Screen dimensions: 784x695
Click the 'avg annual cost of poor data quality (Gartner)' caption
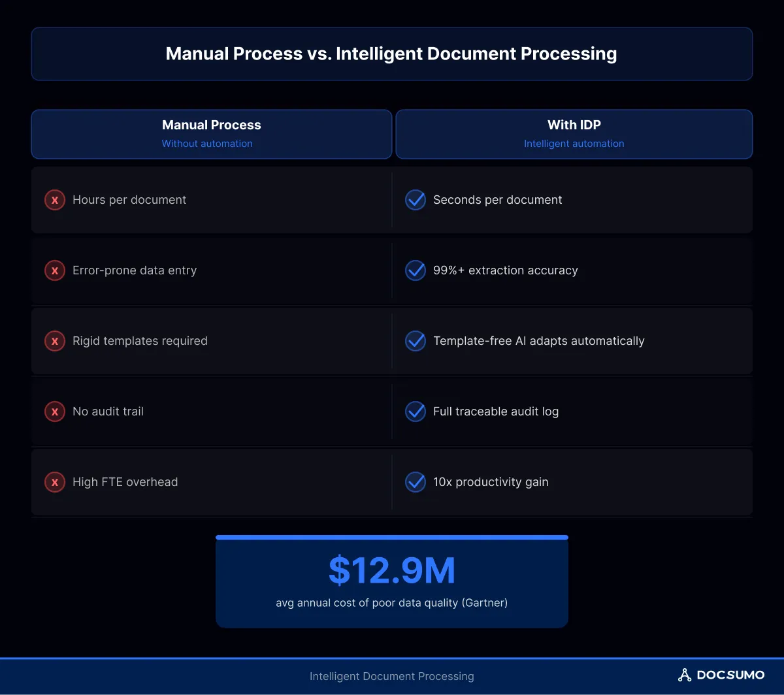pyautogui.click(x=392, y=603)
